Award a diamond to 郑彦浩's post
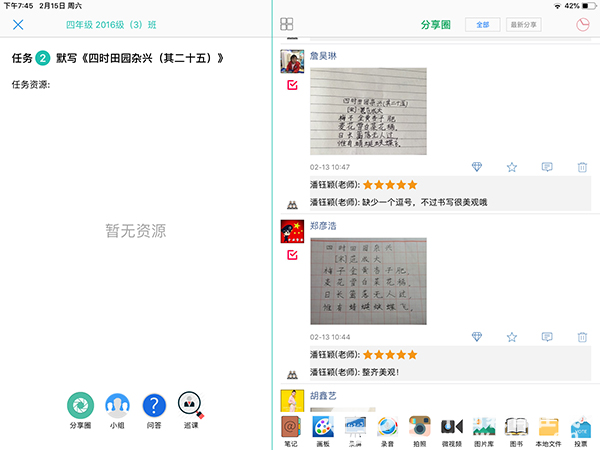 coord(477,337)
